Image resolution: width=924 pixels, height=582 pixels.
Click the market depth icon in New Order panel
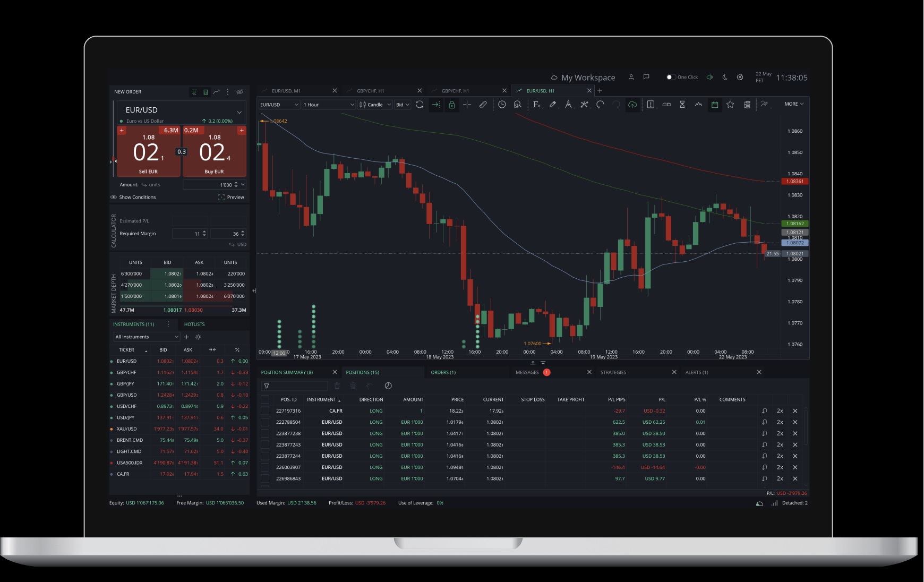pyautogui.click(x=194, y=92)
